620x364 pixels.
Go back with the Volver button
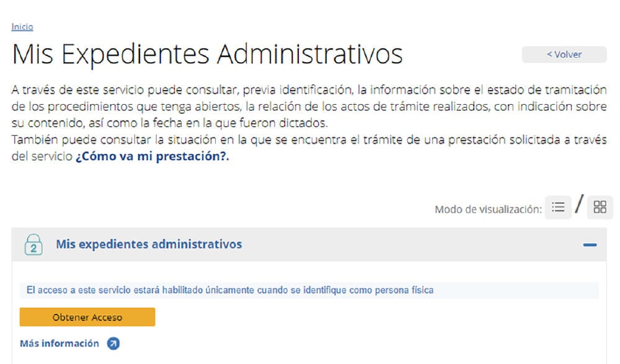[x=564, y=55]
